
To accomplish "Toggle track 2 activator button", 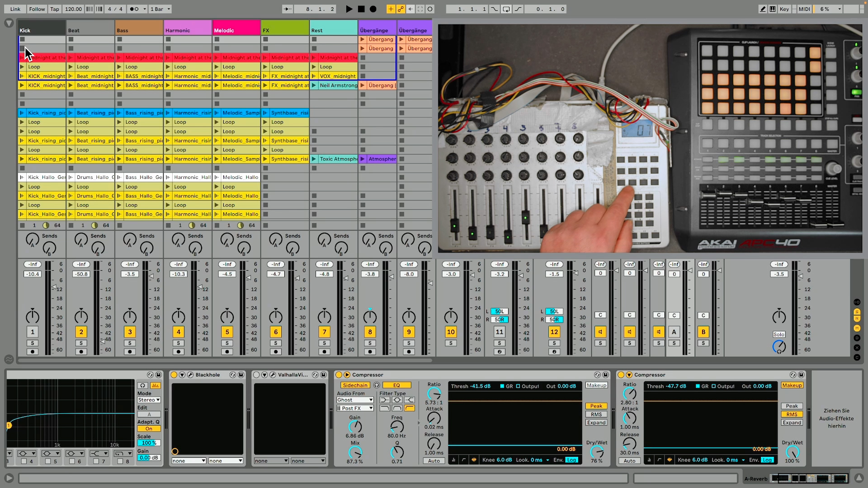I will [x=81, y=332].
